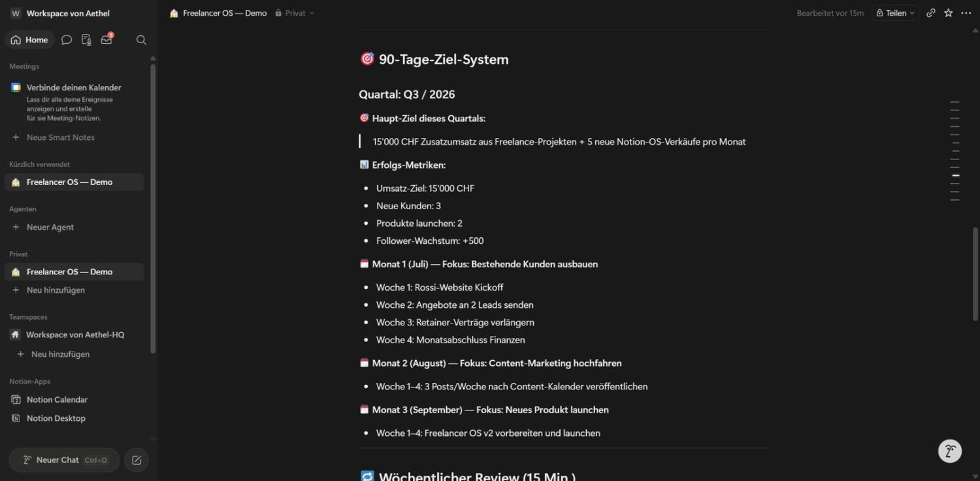Click the compose new page icon button

(x=137, y=460)
